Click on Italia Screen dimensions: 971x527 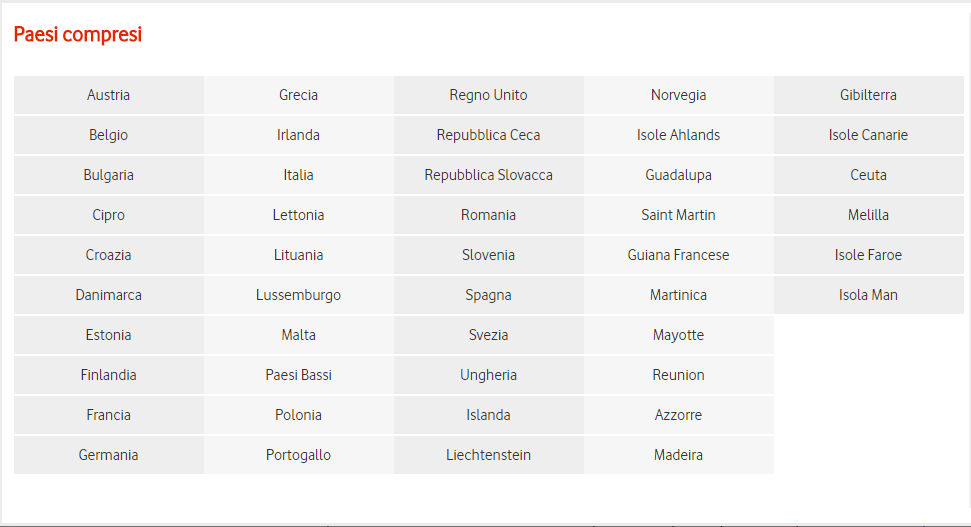tap(298, 175)
